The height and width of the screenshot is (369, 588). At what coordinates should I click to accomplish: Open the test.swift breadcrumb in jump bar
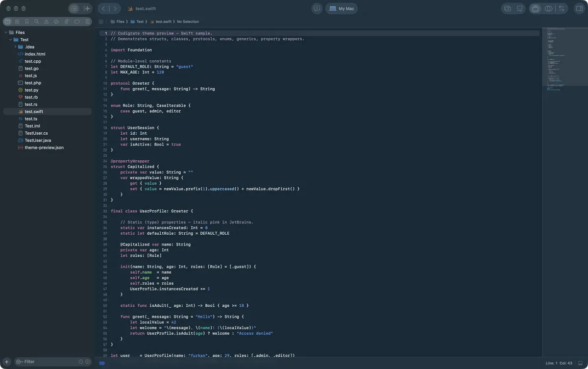(x=161, y=22)
